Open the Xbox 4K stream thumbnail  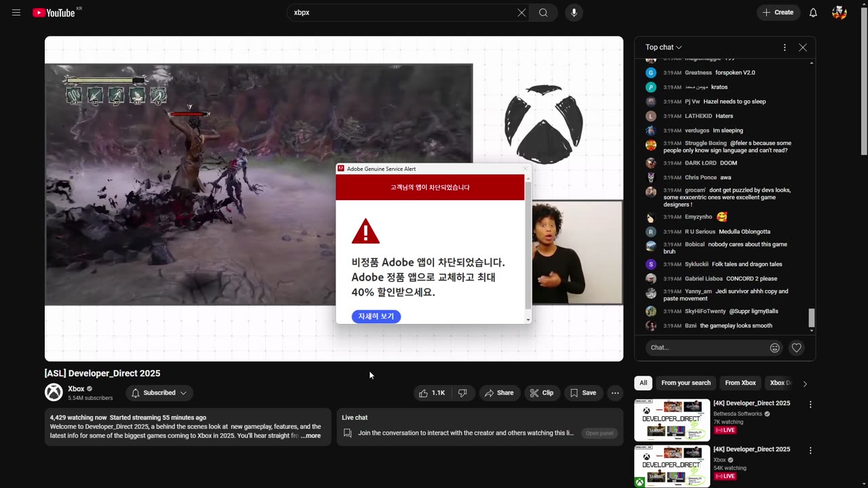coord(672,466)
